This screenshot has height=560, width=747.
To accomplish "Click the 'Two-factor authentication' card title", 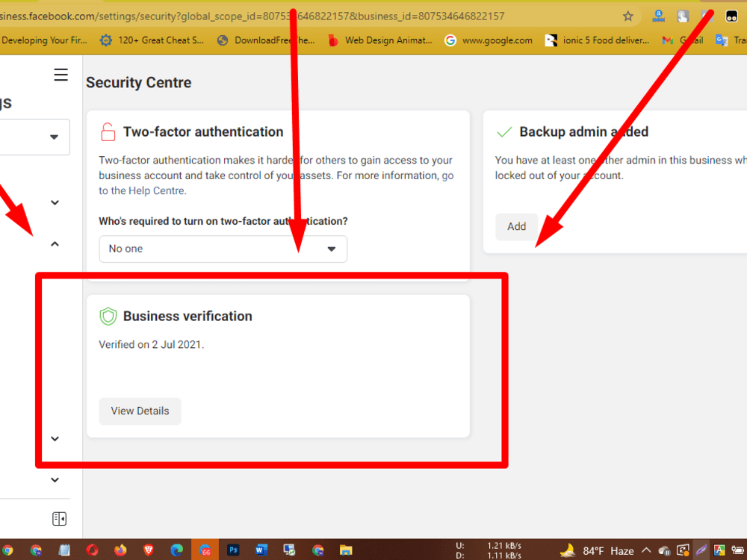I will click(203, 132).
